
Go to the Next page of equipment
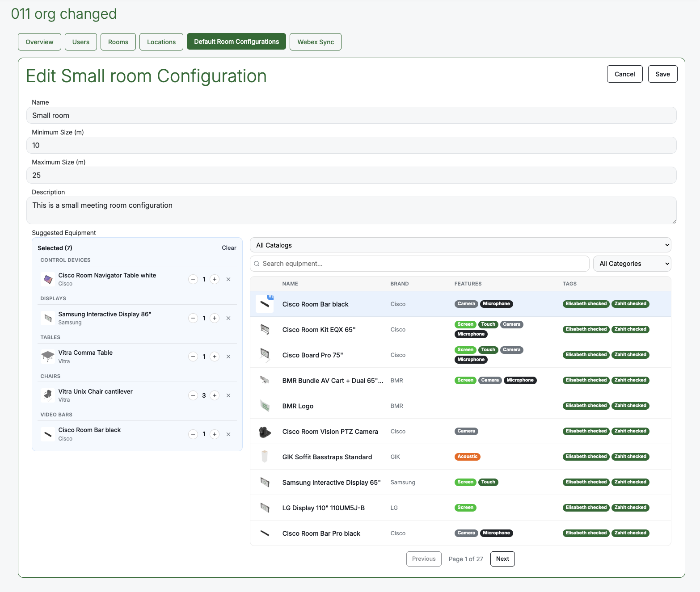[502, 559]
